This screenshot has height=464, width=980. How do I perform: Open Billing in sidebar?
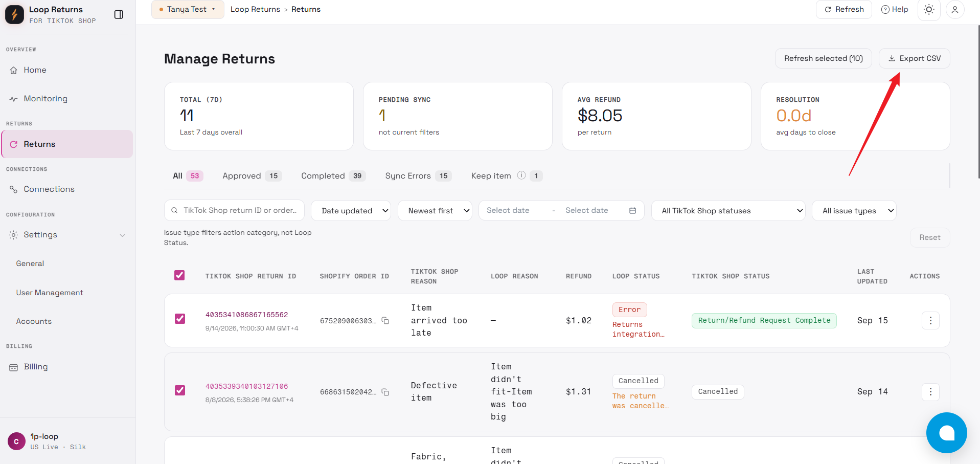67,367
